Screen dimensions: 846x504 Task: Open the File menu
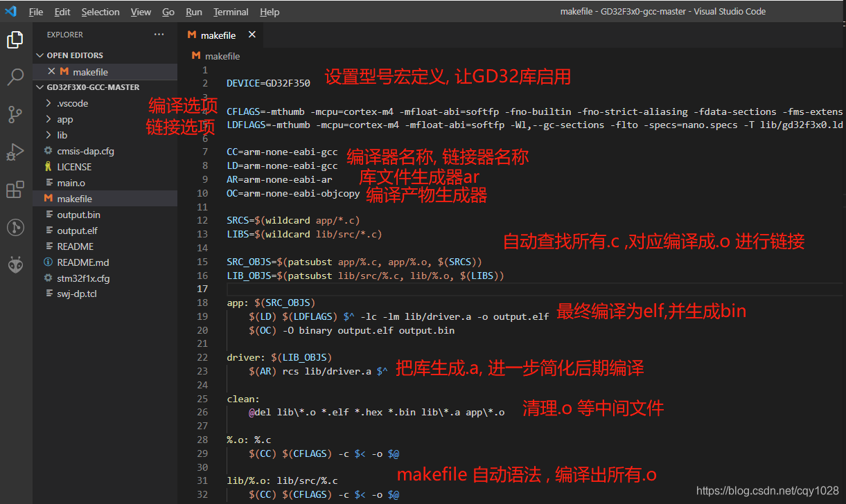(x=36, y=12)
